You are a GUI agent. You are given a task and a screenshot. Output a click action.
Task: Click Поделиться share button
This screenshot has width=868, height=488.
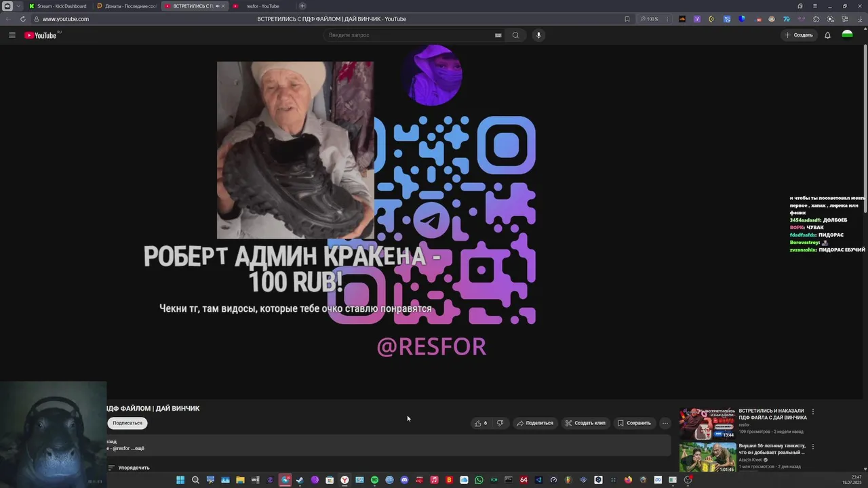coord(535,423)
